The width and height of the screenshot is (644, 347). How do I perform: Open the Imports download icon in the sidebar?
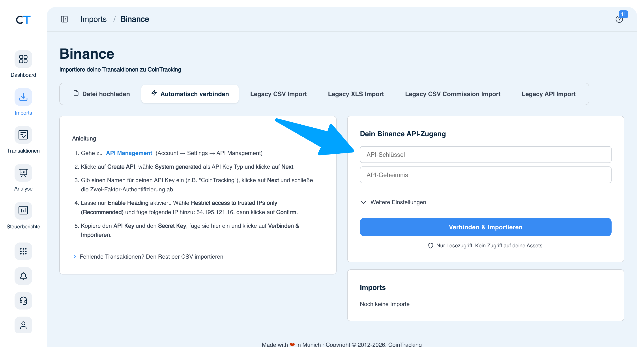(23, 97)
